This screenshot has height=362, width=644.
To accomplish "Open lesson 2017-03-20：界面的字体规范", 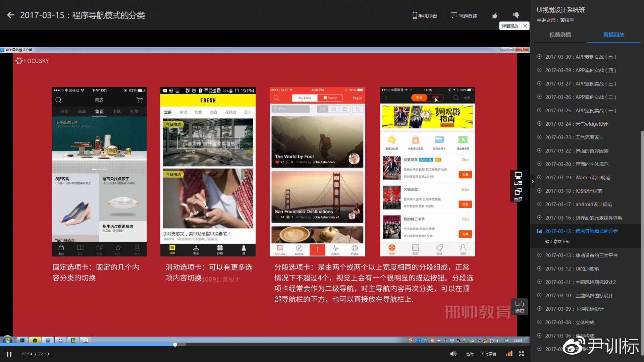I will click(577, 164).
